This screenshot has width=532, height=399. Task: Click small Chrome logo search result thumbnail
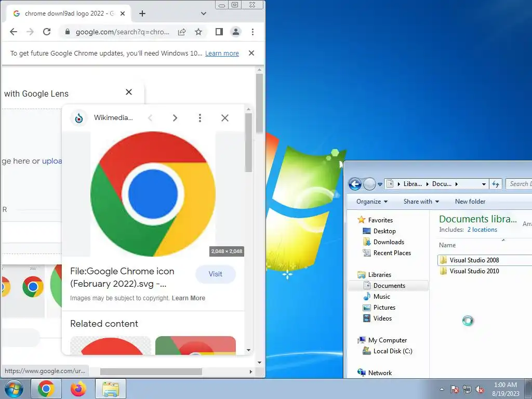click(33, 287)
